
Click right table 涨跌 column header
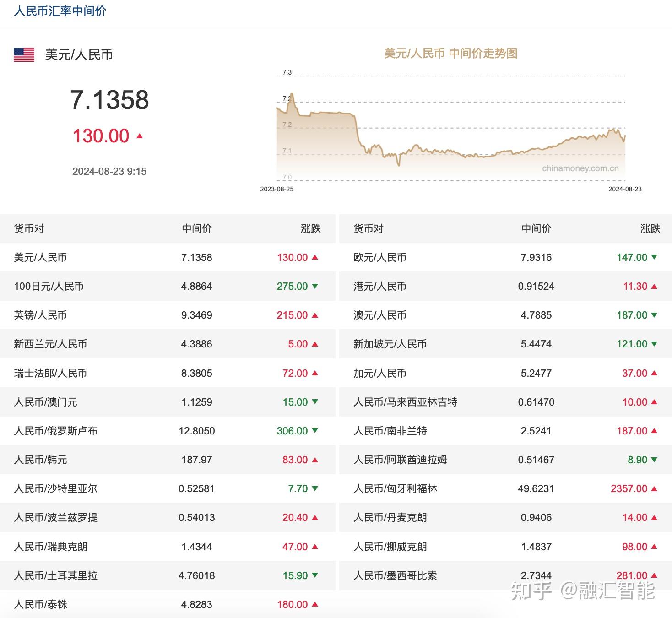pos(650,228)
